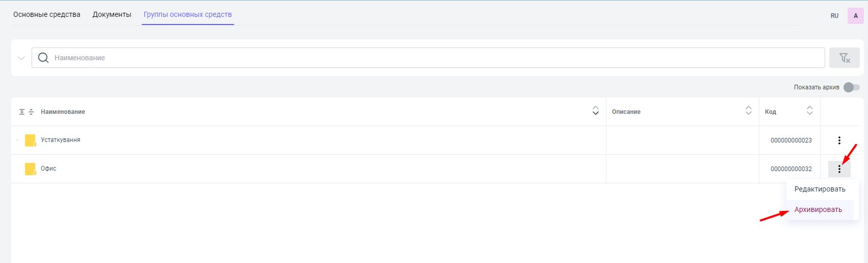Viewport: 868px width, 263px height.
Task: Click the yellow folder icon for Устаткування
Action: click(x=30, y=140)
